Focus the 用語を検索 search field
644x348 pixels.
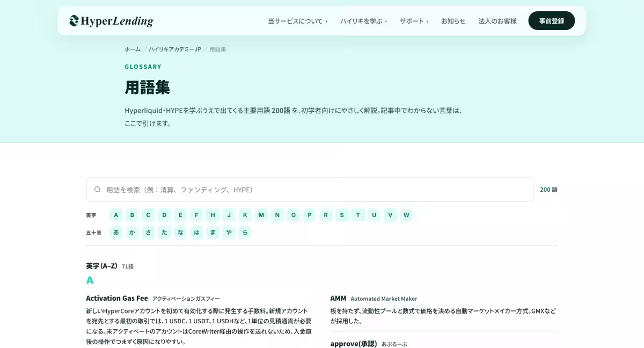click(x=310, y=190)
